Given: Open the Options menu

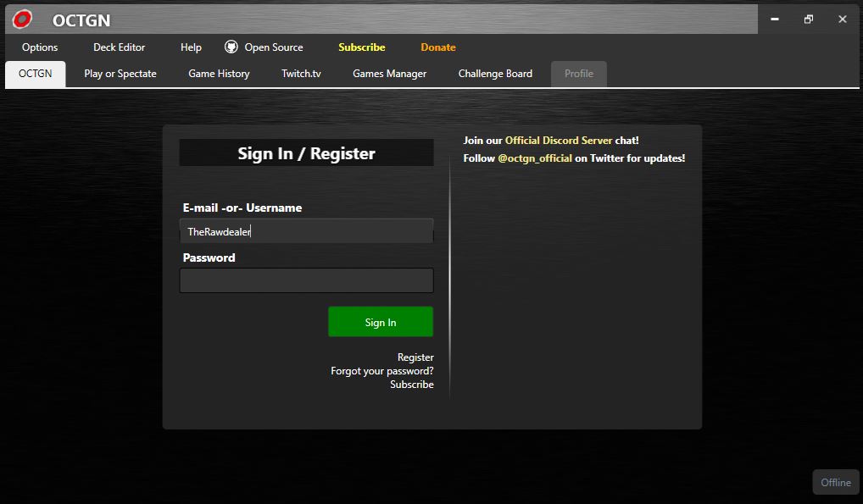Looking at the screenshot, I should tap(40, 47).
